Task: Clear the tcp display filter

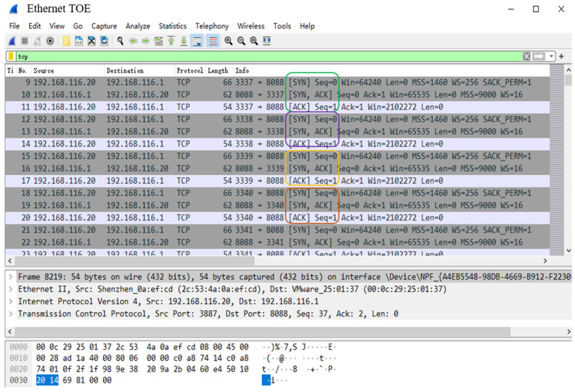Action: [x=526, y=57]
